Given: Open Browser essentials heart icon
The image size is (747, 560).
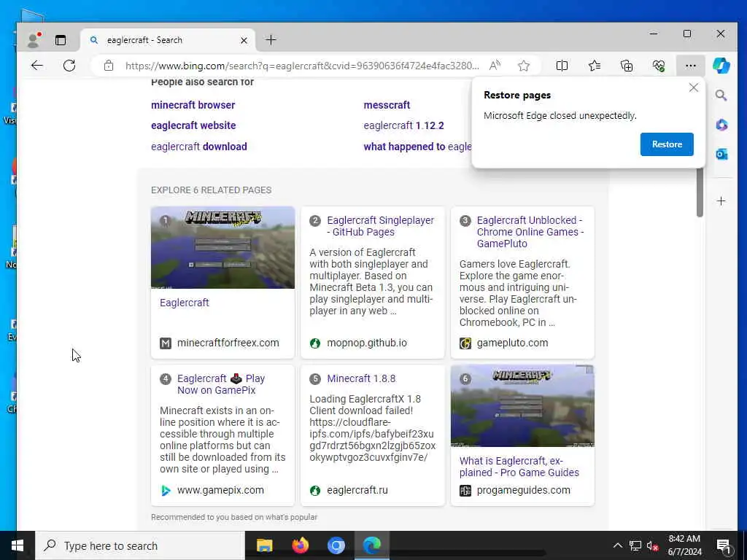Looking at the screenshot, I should [x=659, y=66].
